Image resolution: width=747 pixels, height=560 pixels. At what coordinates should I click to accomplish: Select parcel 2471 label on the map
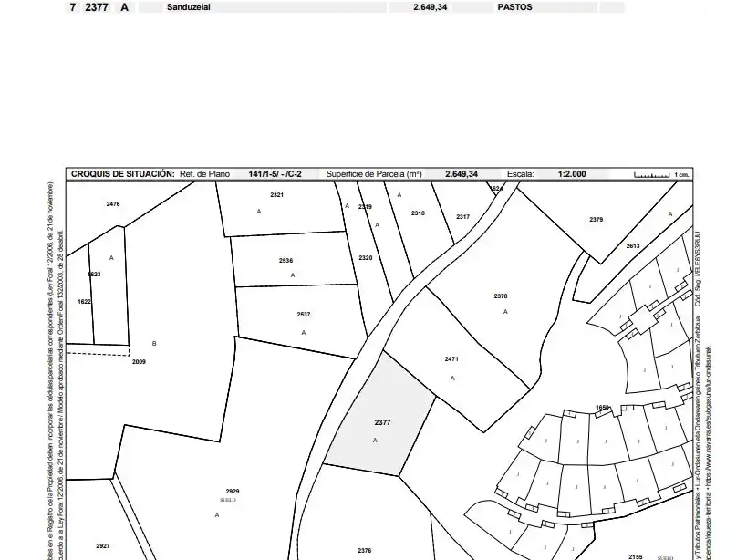pos(451,359)
